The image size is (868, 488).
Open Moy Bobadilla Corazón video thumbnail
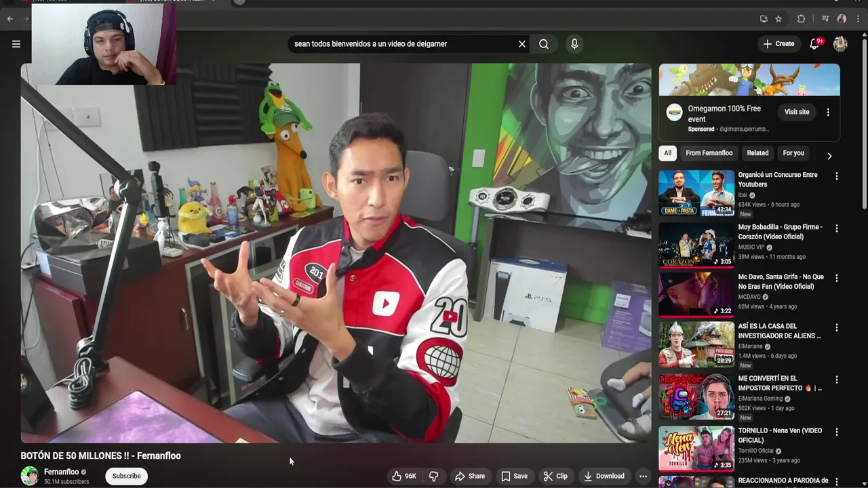(696, 245)
